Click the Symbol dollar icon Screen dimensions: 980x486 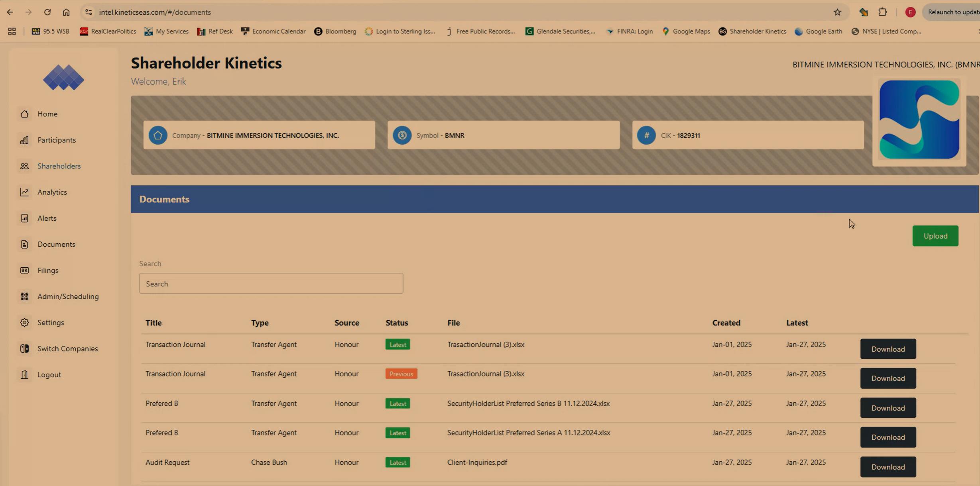402,135
